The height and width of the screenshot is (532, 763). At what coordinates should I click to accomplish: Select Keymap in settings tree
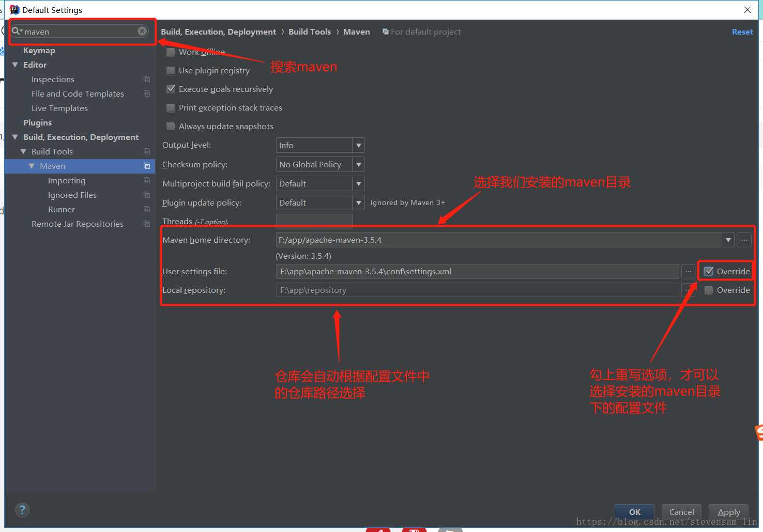point(39,50)
